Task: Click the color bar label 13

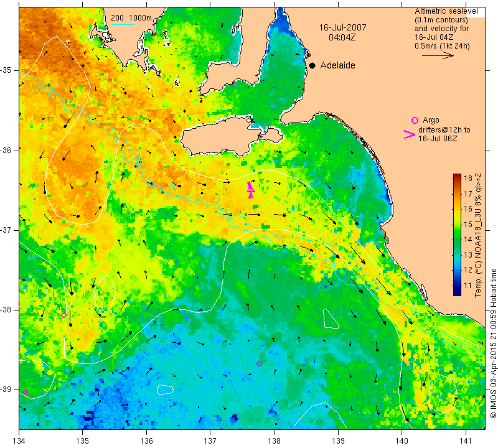Action: click(x=468, y=254)
